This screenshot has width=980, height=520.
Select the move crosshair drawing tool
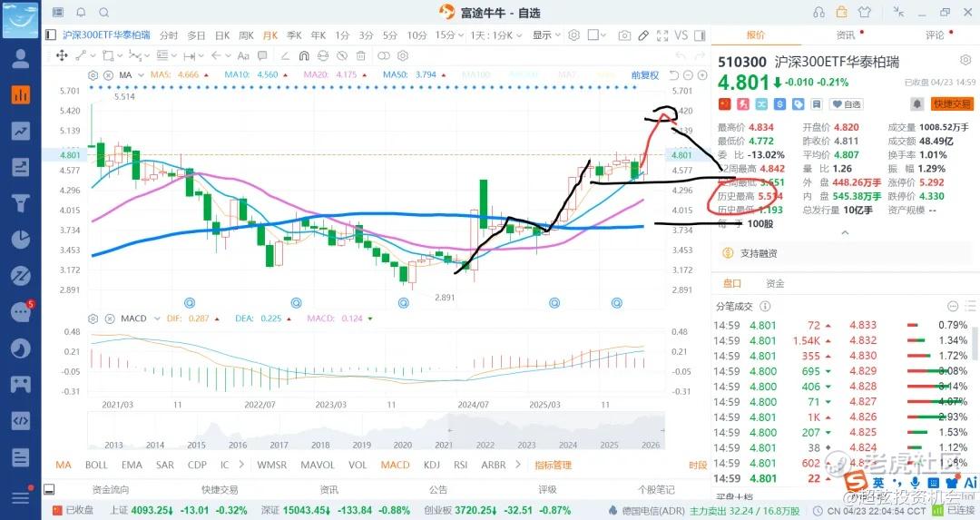62,55
